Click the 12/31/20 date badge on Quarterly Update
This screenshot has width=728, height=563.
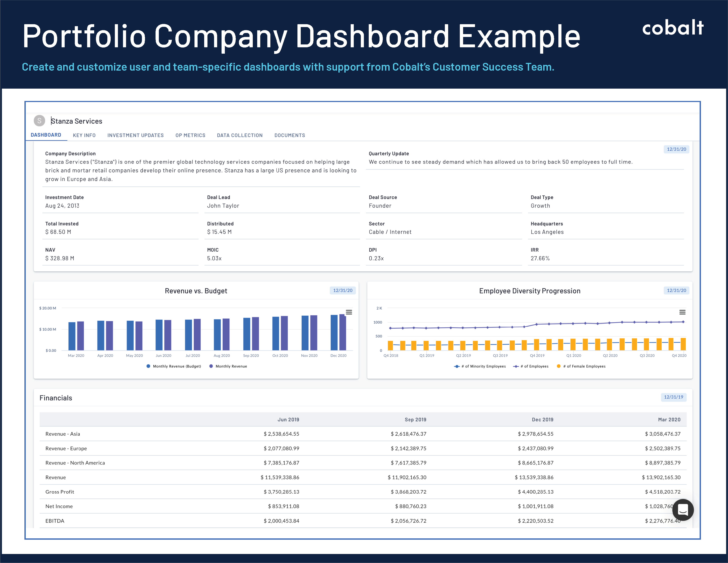click(676, 149)
